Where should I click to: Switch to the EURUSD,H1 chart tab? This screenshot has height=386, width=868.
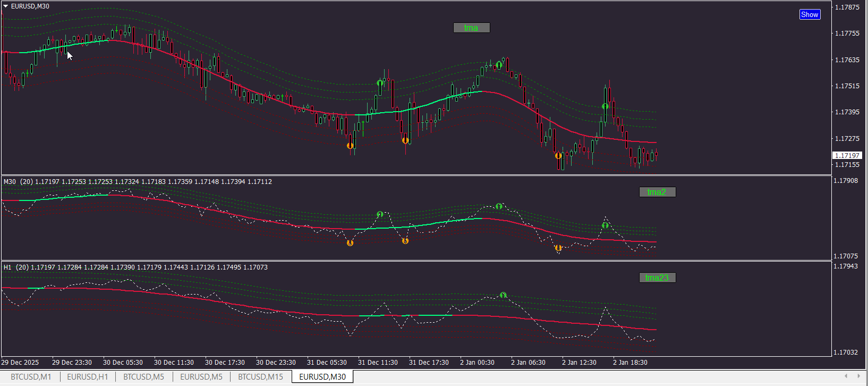[88, 376]
